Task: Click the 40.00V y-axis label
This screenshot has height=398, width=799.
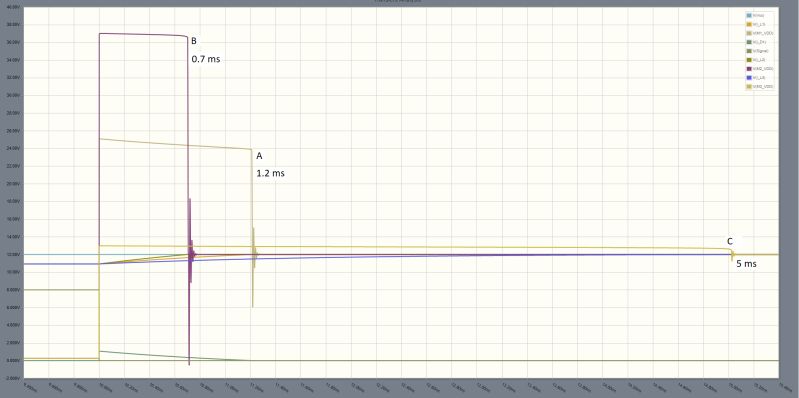Action: [x=12, y=7]
